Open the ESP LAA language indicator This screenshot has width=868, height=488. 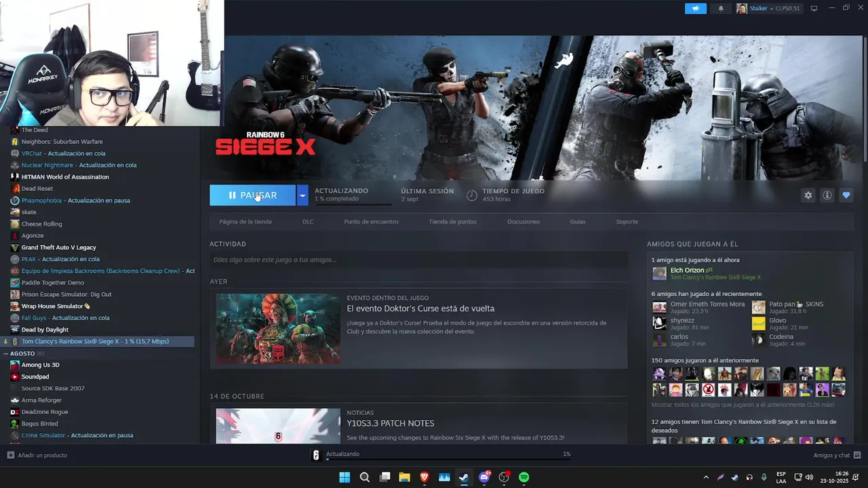click(781, 477)
